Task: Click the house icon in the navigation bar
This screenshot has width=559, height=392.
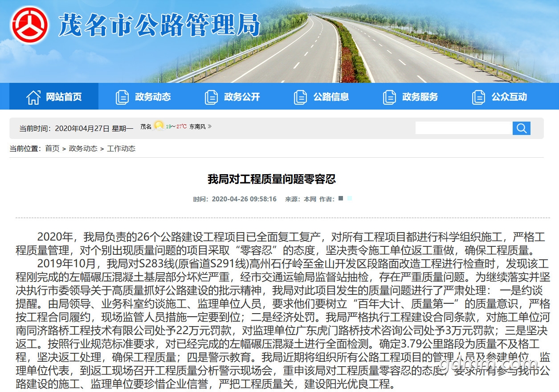Action: pyautogui.click(x=33, y=97)
